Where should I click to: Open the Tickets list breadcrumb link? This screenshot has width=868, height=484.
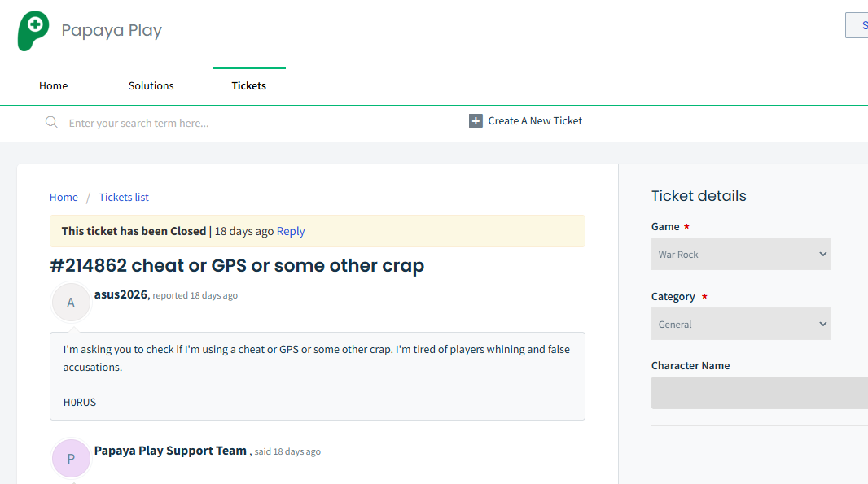(124, 197)
